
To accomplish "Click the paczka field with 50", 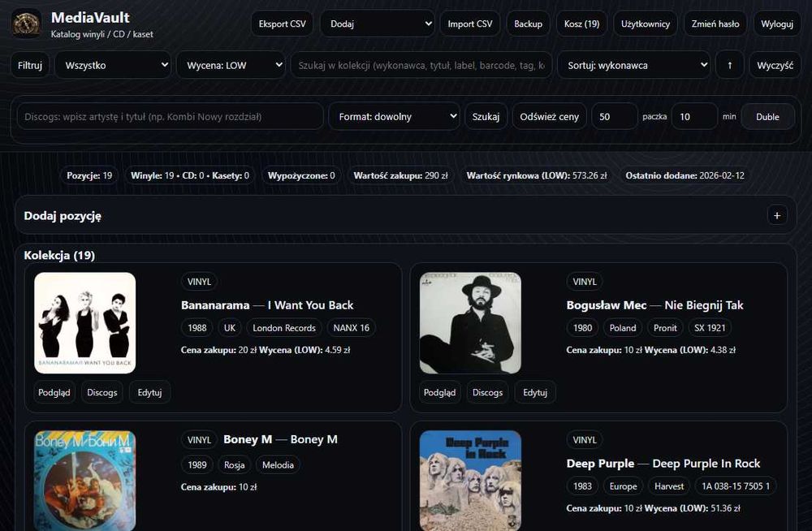I will pyautogui.click(x=614, y=117).
